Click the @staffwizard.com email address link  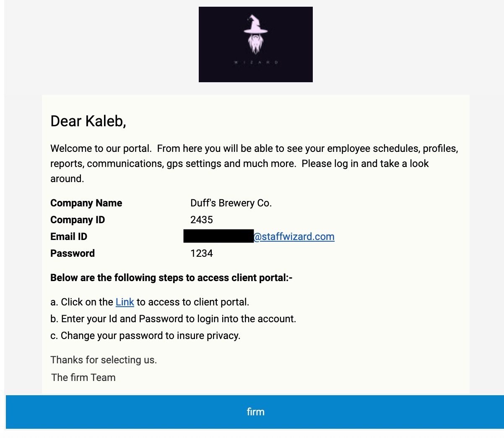294,237
